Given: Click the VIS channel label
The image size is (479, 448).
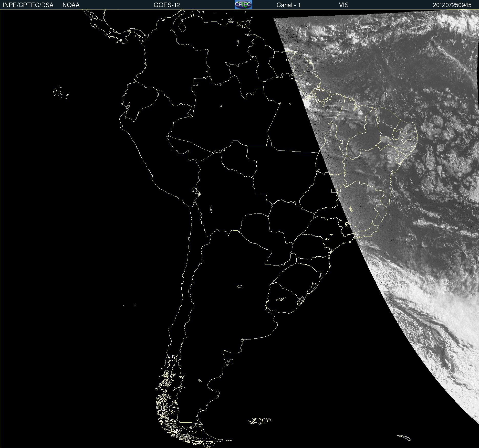Looking at the screenshot, I should (x=344, y=5).
